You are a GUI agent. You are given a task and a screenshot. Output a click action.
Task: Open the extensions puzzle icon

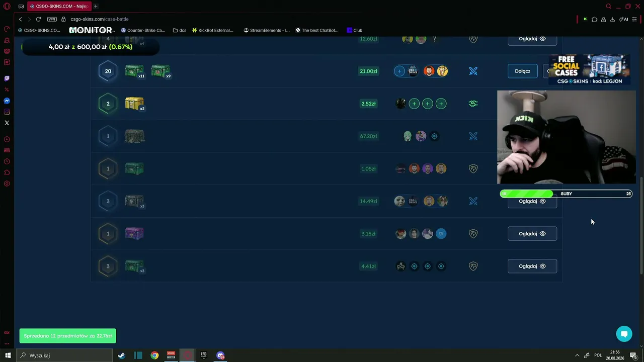594,19
